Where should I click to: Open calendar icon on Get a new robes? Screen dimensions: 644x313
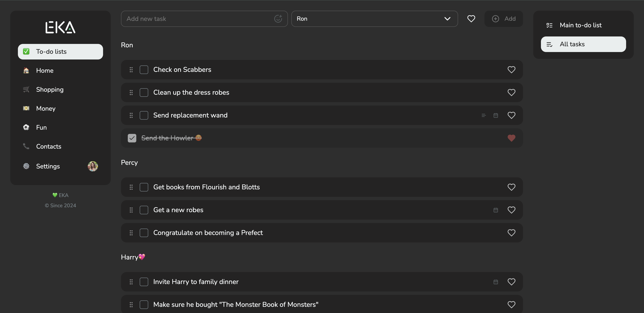tap(496, 210)
